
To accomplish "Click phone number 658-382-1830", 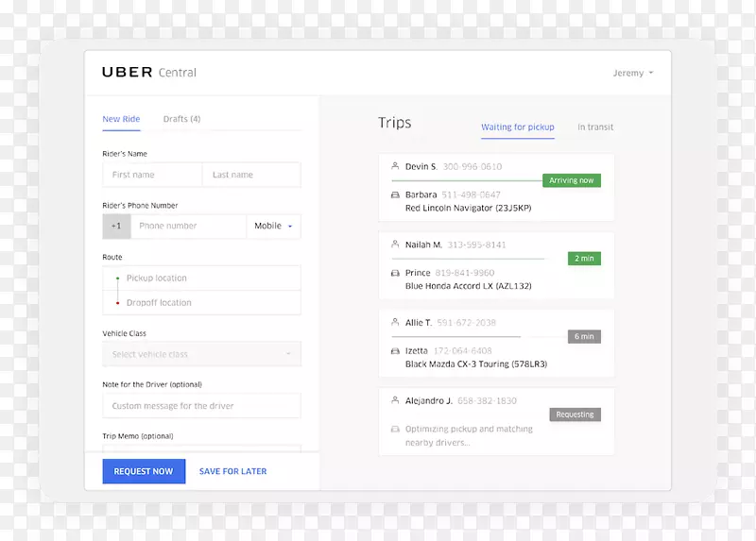I will (x=487, y=401).
